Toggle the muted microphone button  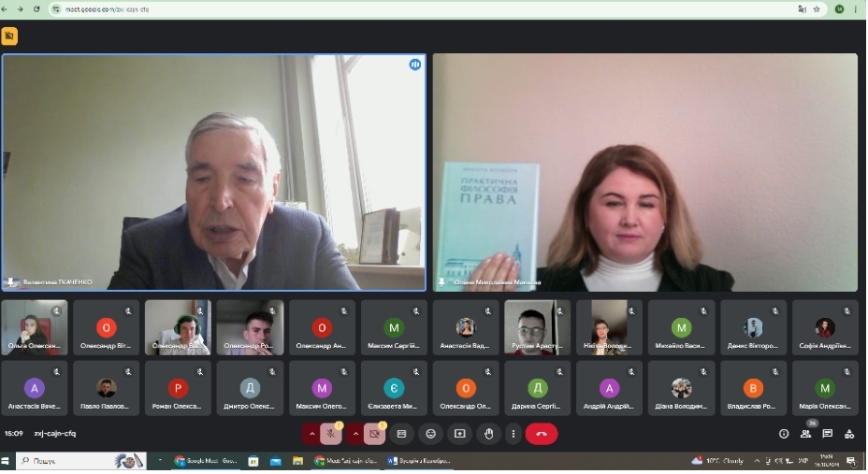(331, 434)
